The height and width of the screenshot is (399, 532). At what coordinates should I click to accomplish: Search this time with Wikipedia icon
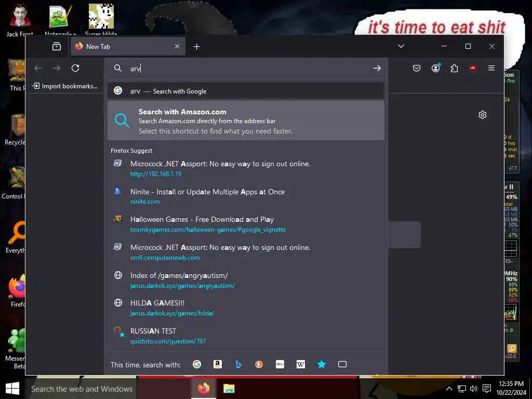301,364
